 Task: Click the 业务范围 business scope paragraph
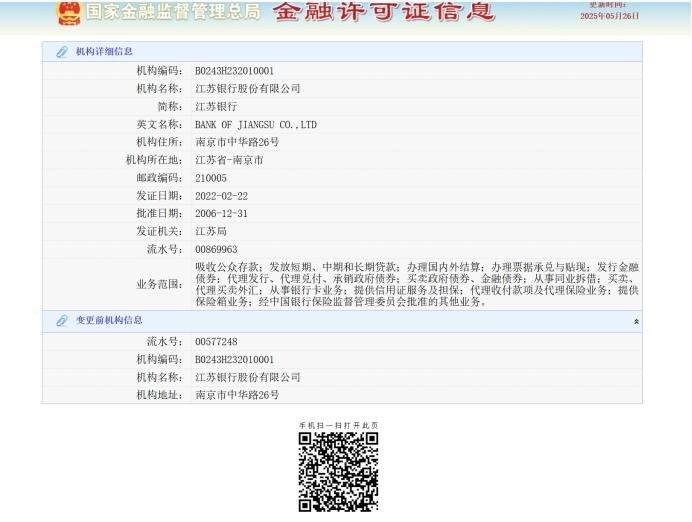point(417,284)
